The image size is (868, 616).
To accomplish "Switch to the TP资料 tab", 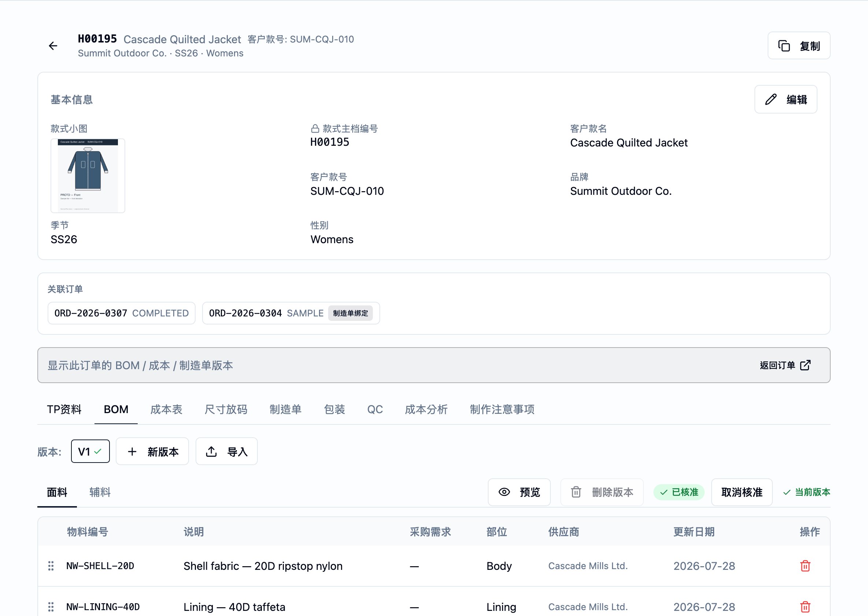I will (x=64, y=409).
